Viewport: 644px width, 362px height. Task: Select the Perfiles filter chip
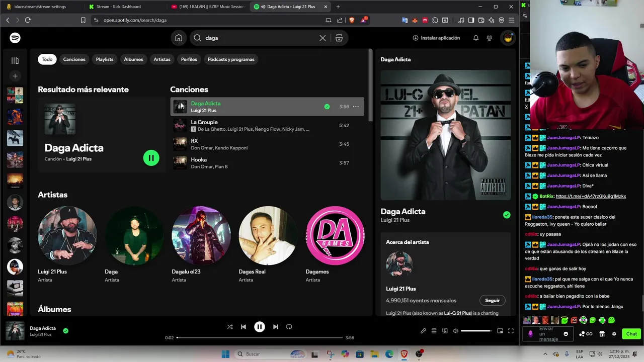click(189, 59)
